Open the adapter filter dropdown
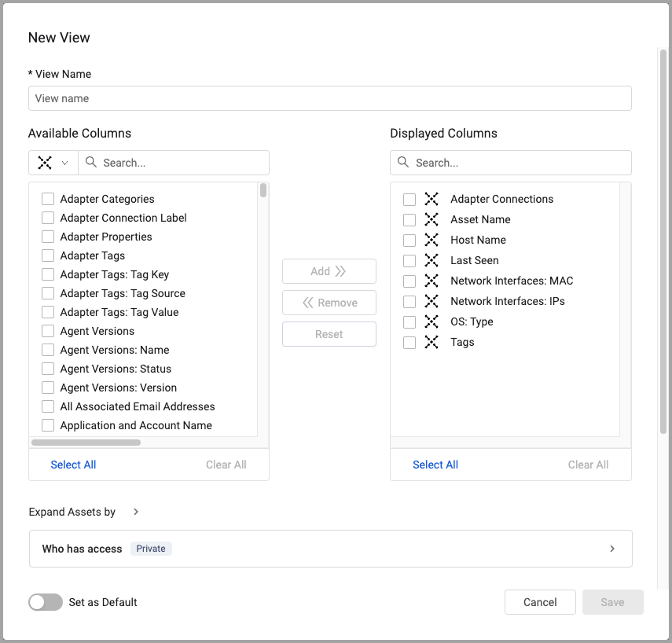Viewport: 672px width, 643px height. (53, 163)
